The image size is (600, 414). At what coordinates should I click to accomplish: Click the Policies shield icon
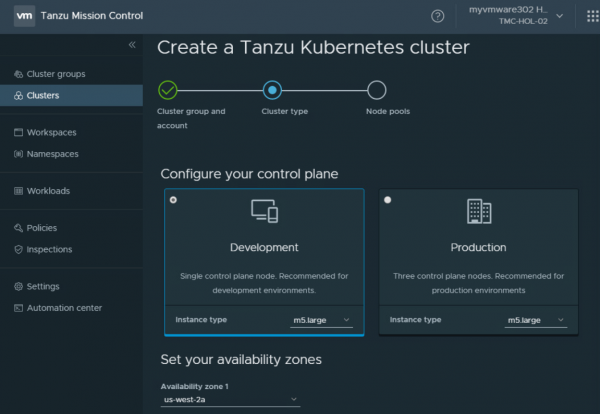pyautogui.click(x=18, y=228)
